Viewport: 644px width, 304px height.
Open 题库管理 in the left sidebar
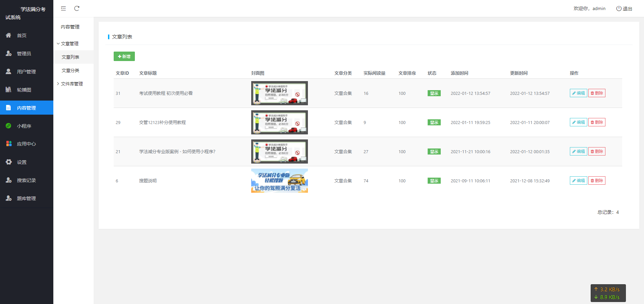coord(26,198)
